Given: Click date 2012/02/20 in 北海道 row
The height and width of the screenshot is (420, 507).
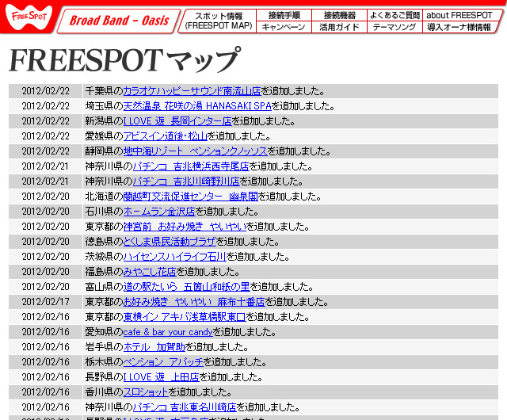Looking at the screenshot, I should tap(46, 197).
